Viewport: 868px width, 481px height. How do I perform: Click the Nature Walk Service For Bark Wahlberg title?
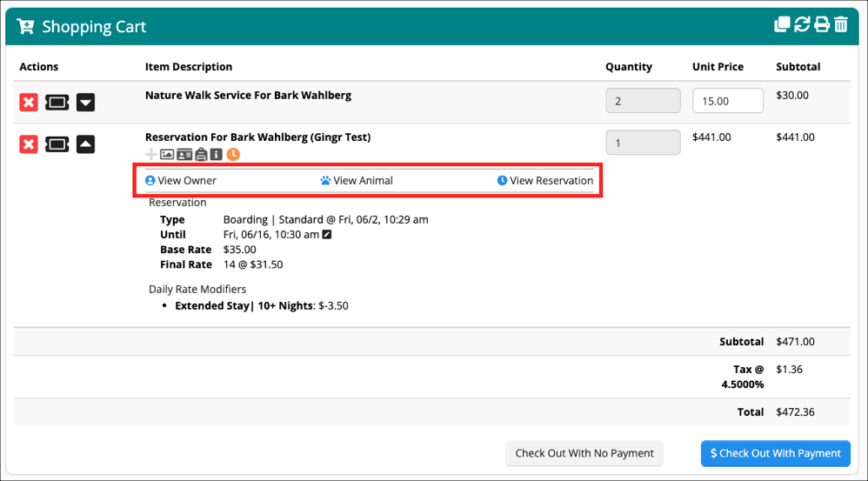click(x=248, y=95)
